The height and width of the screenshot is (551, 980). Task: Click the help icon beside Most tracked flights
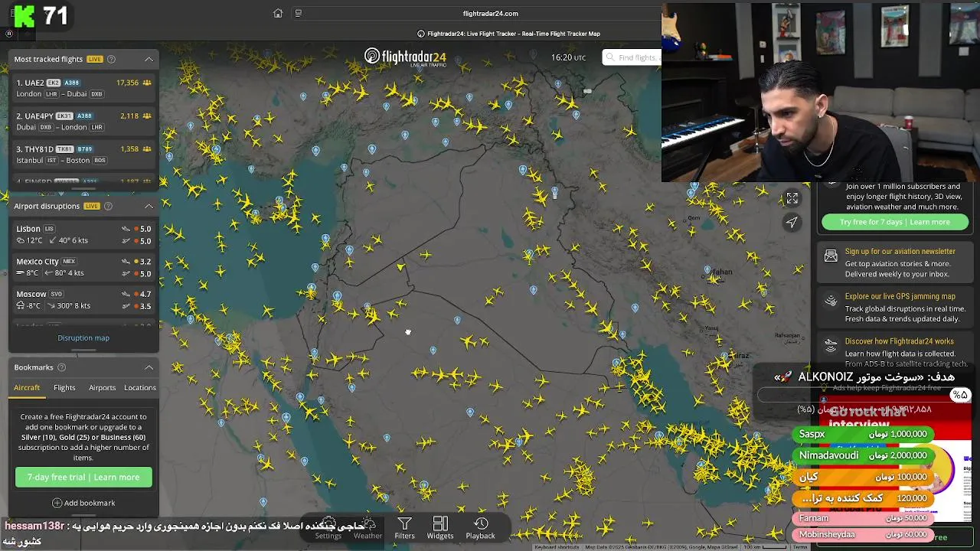pos(111,59)
